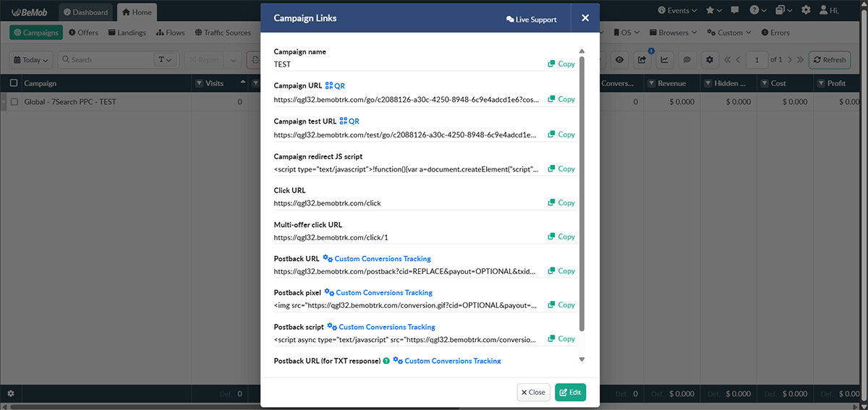The height and width of the screenshot is (410, 868).
Task: Open the Errors section
Action: point(774,33)
